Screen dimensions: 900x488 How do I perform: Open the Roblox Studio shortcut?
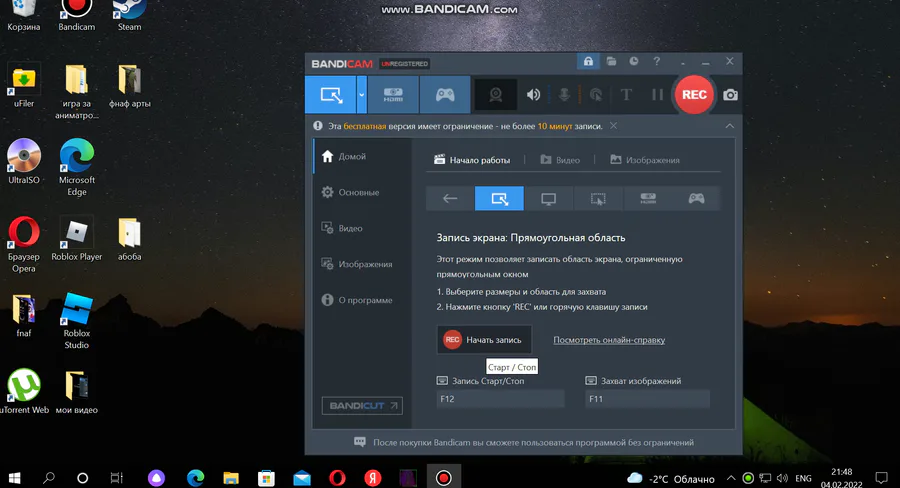tap(76, 321)
